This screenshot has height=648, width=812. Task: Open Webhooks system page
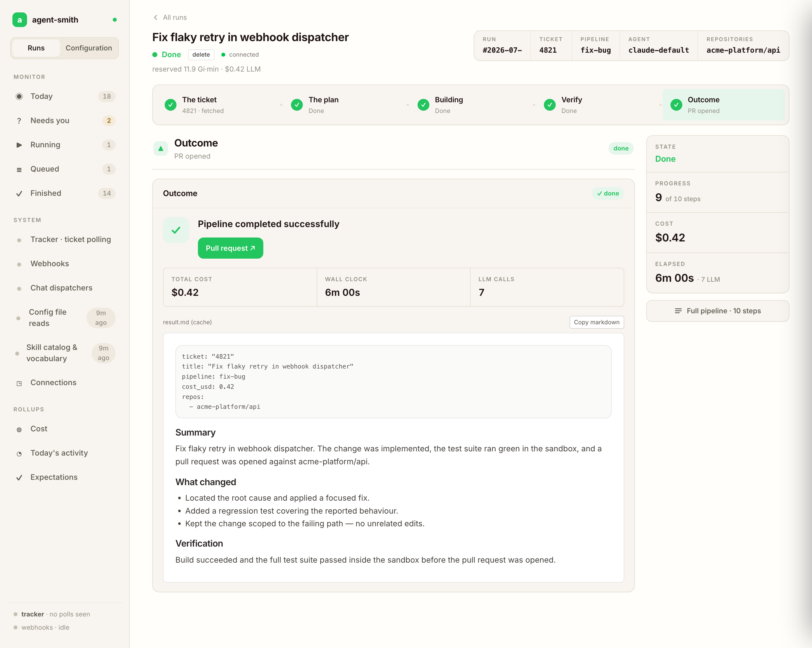tap(65, 264)
